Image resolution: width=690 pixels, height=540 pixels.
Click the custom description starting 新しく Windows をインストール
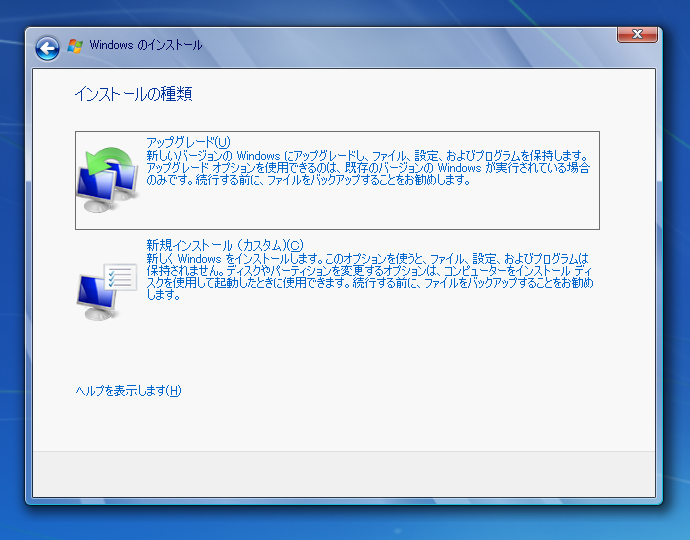[370, 276]
